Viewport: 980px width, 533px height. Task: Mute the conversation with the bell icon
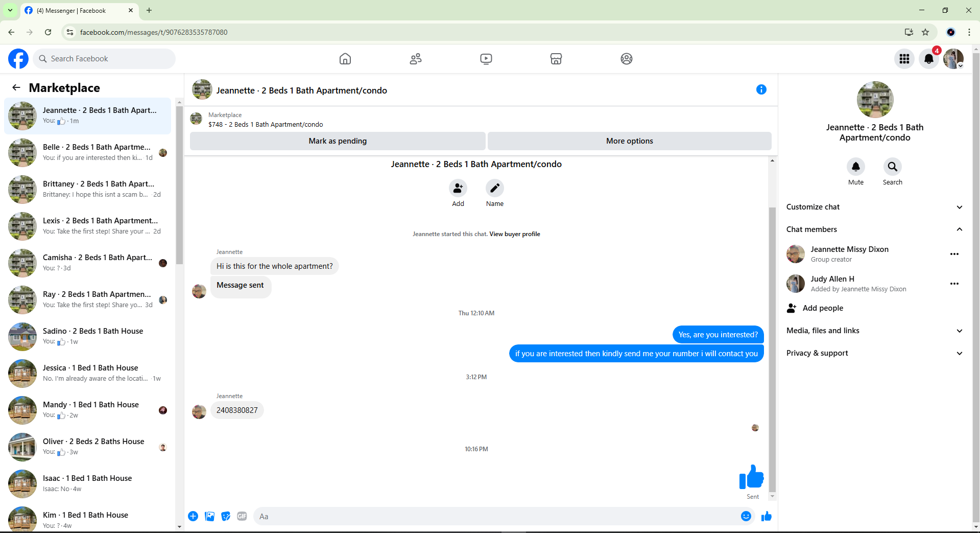click(856, 167)
